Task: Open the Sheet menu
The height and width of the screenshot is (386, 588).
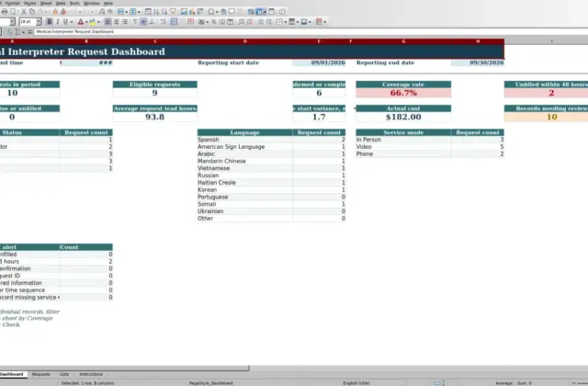Action: pos(46,3)
